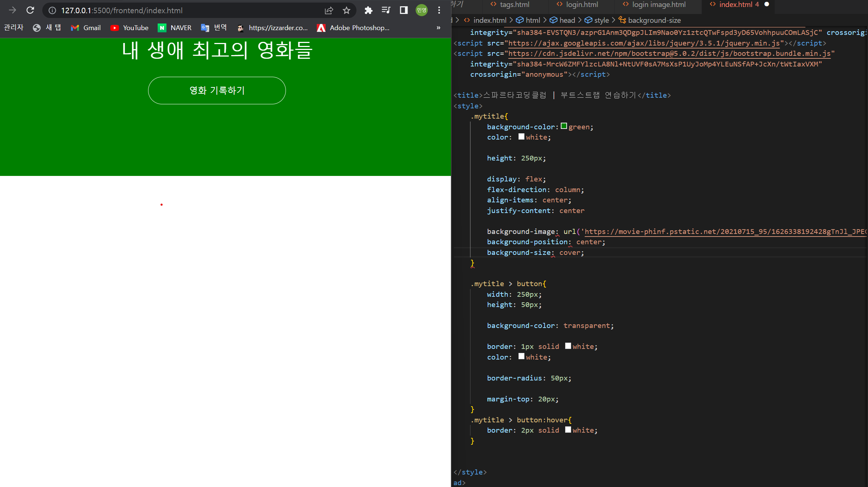Click the crossorigin="anonymous" attribute
This screenshot has width=868, height=487.
pos(519,74)
